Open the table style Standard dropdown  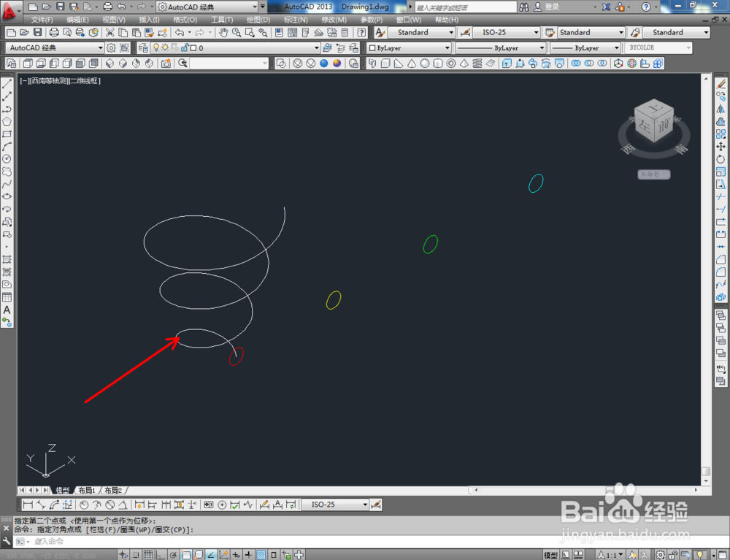(621, 32)
